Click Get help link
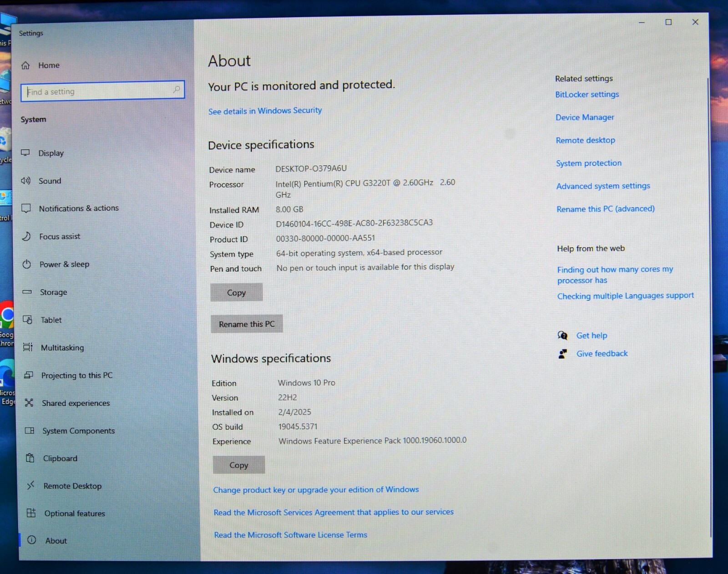Viewport: 728px width, 574px height. [x=591, y=335]
